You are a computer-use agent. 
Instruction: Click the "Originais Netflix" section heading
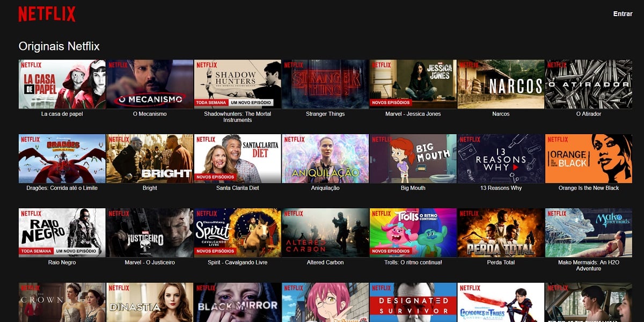click(x=59, y=46)
